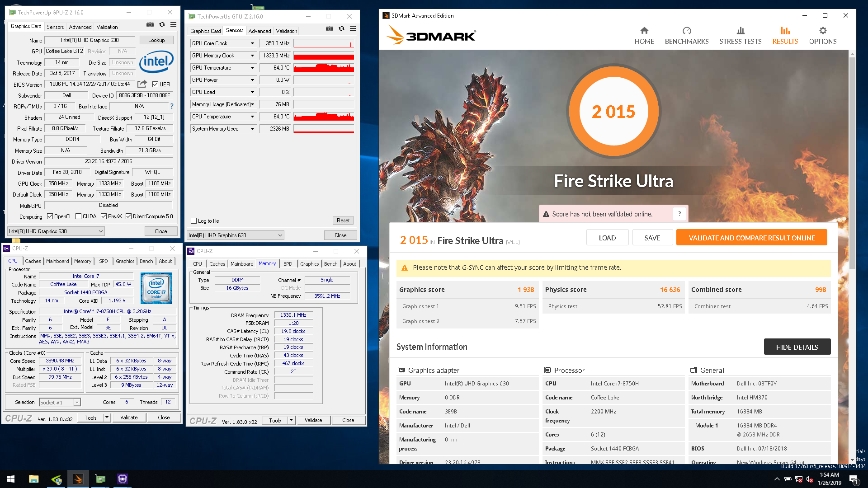
Task: Open the GPU Power sensor dropdown
Action: point(252,80)
